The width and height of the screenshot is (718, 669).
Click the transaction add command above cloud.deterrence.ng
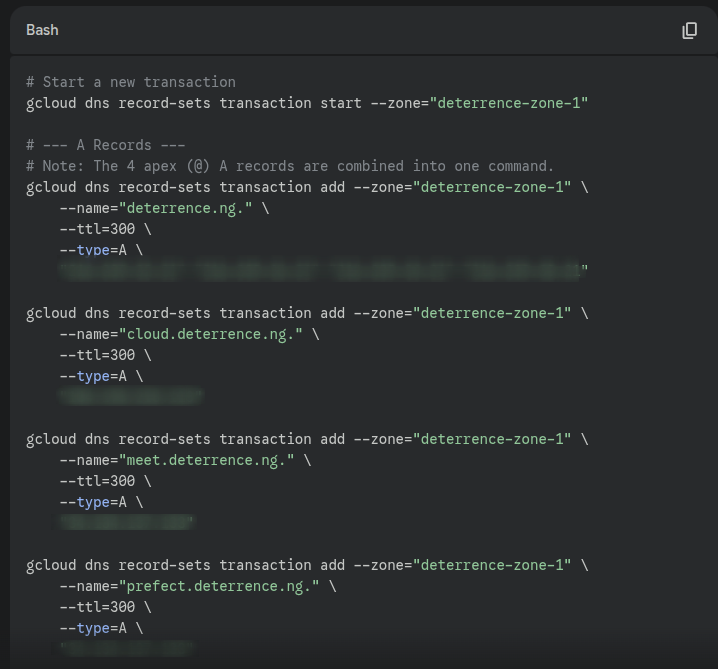[x=307, y=313]
